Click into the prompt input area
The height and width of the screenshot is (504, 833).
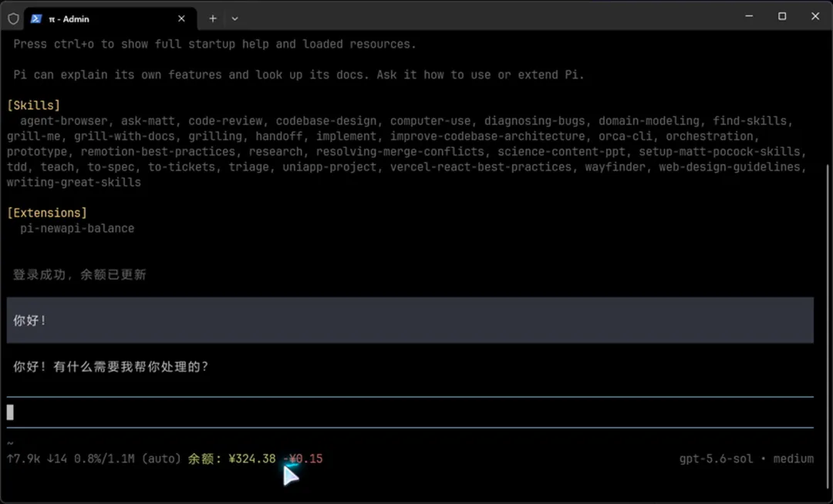click(410, 412)
